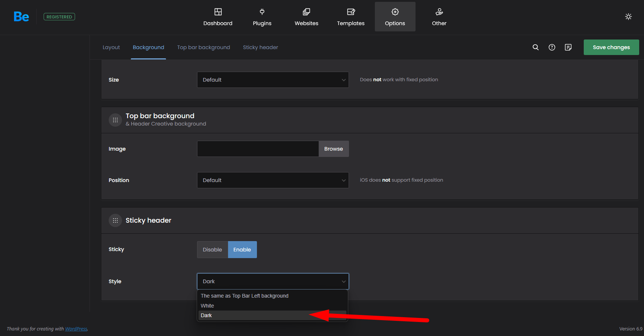
Task: Select White from style options
Action: point(207,306)
